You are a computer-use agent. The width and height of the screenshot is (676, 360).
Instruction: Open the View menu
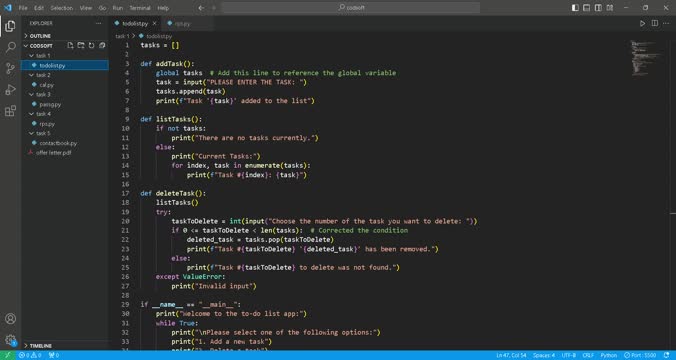(86, 8)
